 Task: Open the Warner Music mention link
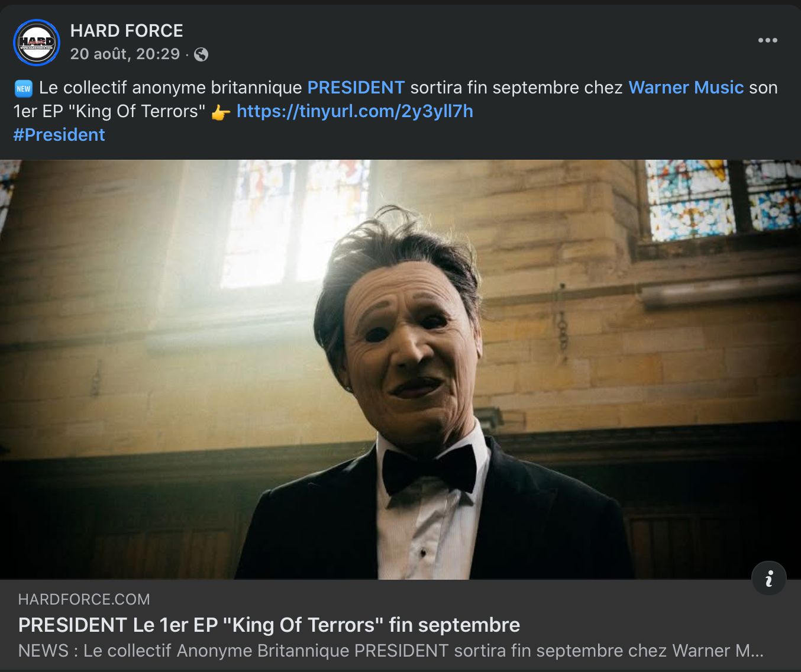686,88
